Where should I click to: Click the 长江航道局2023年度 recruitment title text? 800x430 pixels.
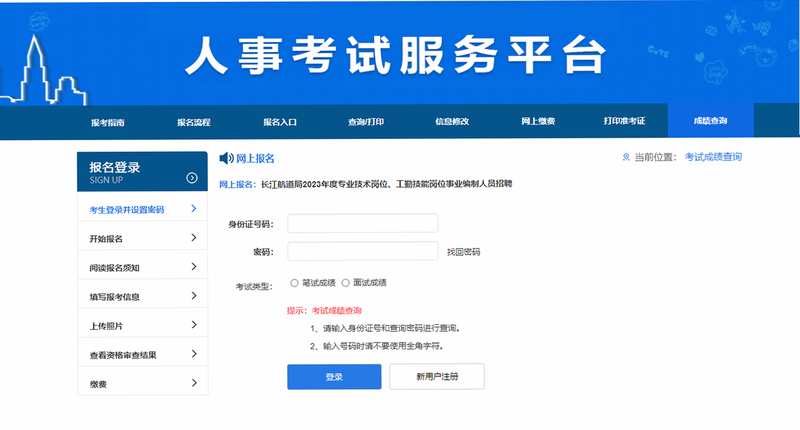point(386,184)
